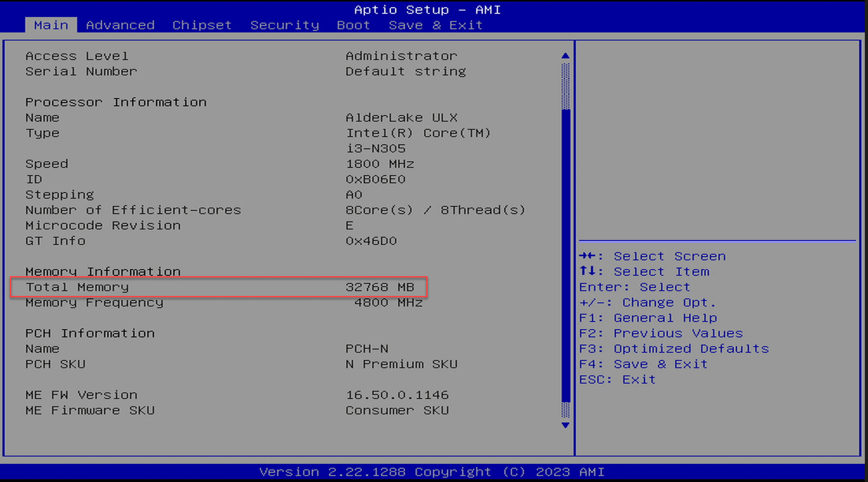Open the Save & Exit tab

[436, 25]
